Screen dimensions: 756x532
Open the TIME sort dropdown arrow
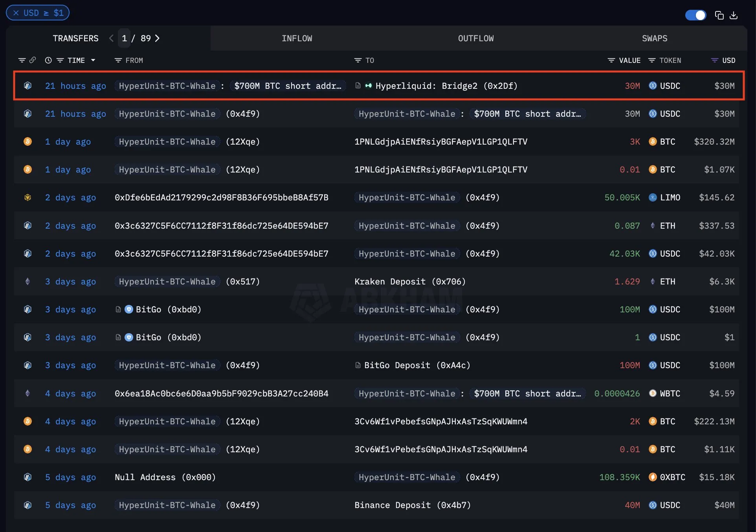(x=93, y=60)
